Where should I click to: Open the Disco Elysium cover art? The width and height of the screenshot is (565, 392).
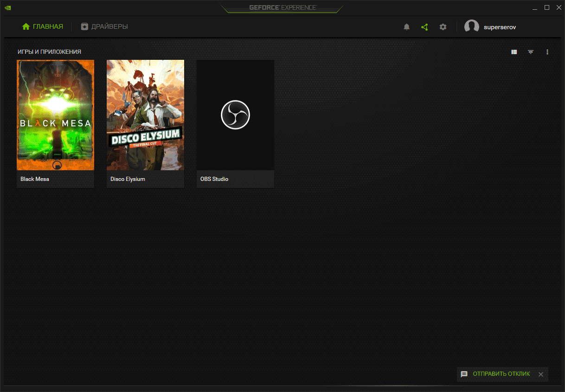click(x=145, y=115)
